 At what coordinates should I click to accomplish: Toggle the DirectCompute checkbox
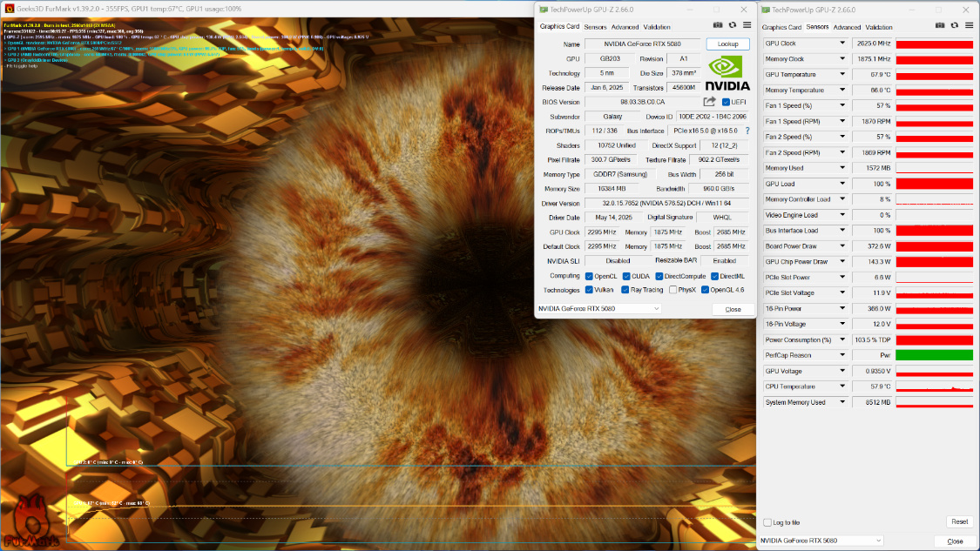(x=659, y=276)
